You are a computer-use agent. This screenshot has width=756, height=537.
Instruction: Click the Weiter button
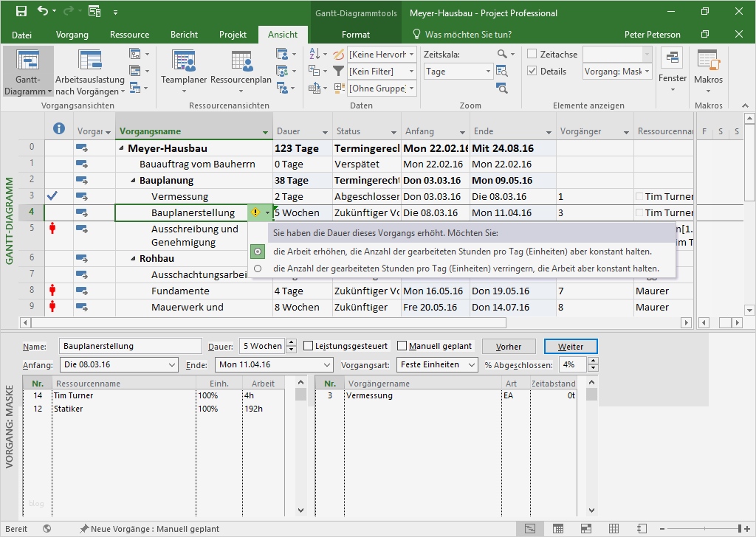[570, 347]
